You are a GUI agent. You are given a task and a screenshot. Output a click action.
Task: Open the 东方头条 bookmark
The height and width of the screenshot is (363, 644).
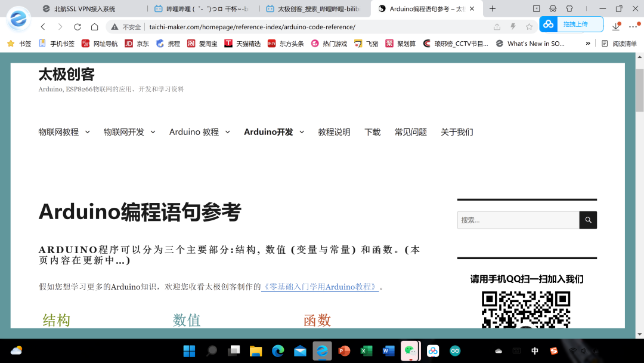coord(286,44)
